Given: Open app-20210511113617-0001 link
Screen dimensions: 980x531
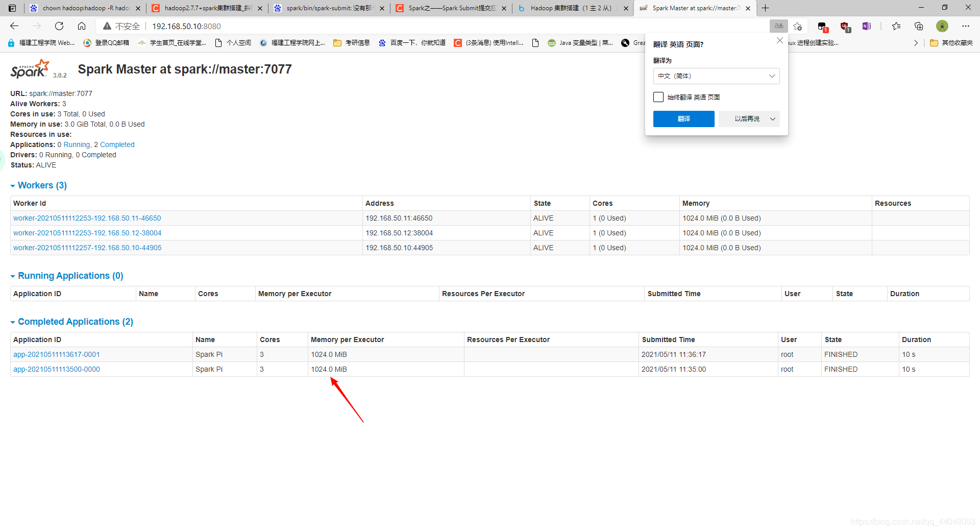Looking at the screenshot, I should (x=57, y=354).
